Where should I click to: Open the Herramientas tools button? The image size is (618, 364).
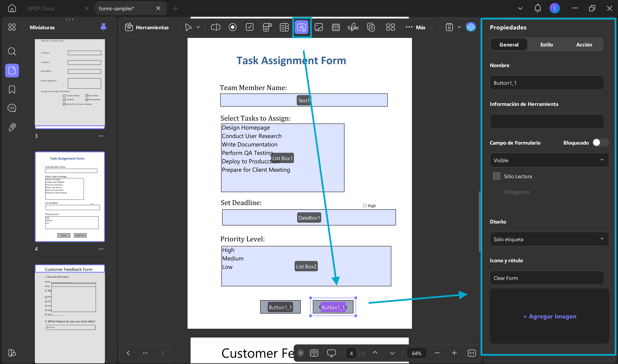click(146, 27)
